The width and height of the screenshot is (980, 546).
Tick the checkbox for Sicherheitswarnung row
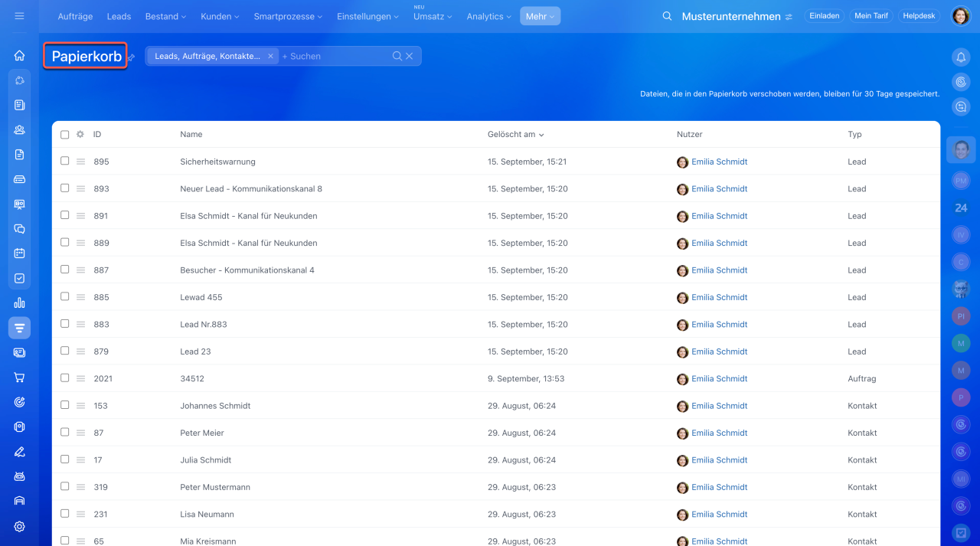tap(65, 162)
